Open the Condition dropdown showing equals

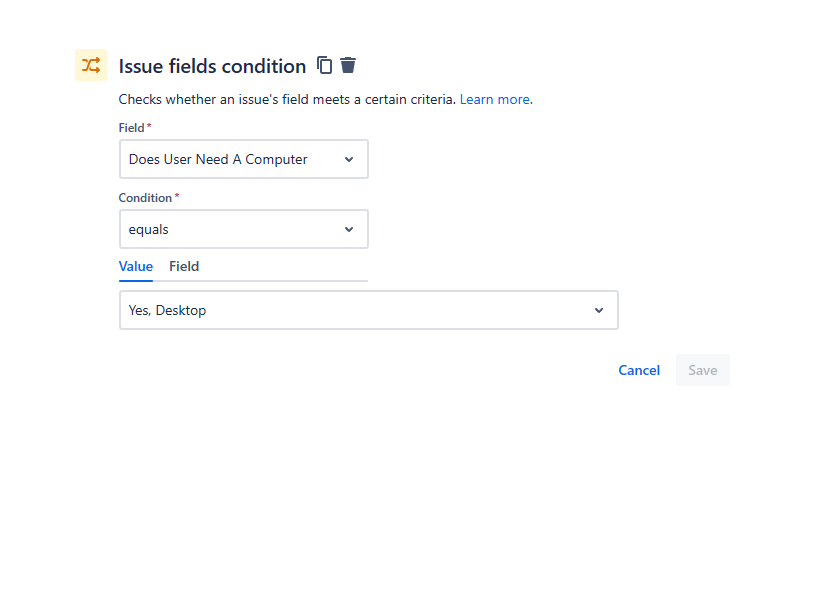coord(243,229)
